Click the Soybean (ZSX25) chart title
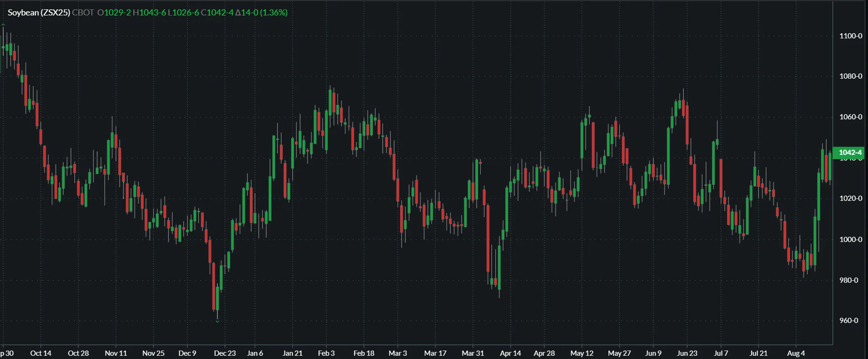The image size is (868, 359). (x=39, y=13)
